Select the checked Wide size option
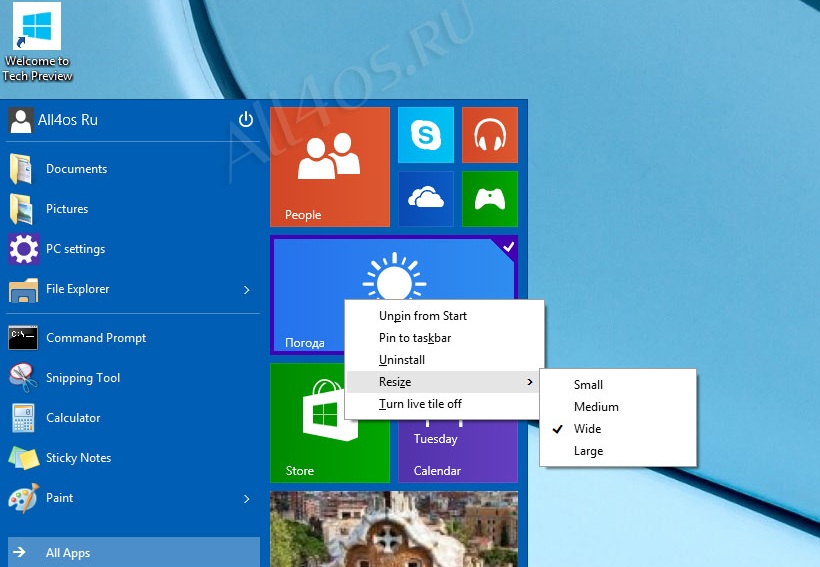This screenshot has width=820, height=567. pyautogui.click(x=618, y=429)
